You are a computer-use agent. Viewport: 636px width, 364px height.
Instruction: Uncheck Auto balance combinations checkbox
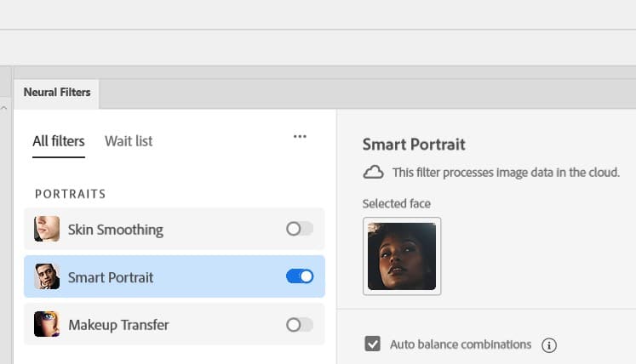tap(372, 344)
